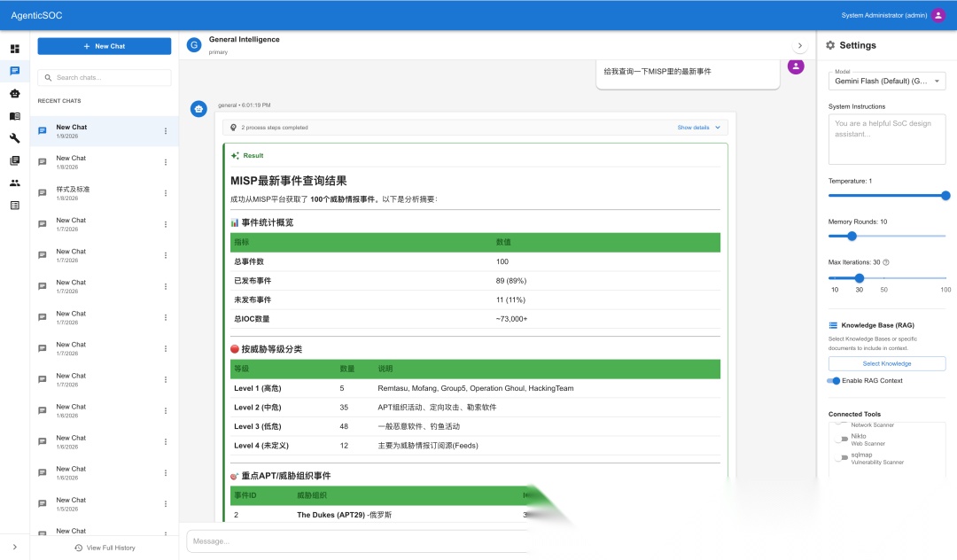Click the lightbulb process steps icon
The width and height of the screenshot is (957, 560).
coord(233,128)
